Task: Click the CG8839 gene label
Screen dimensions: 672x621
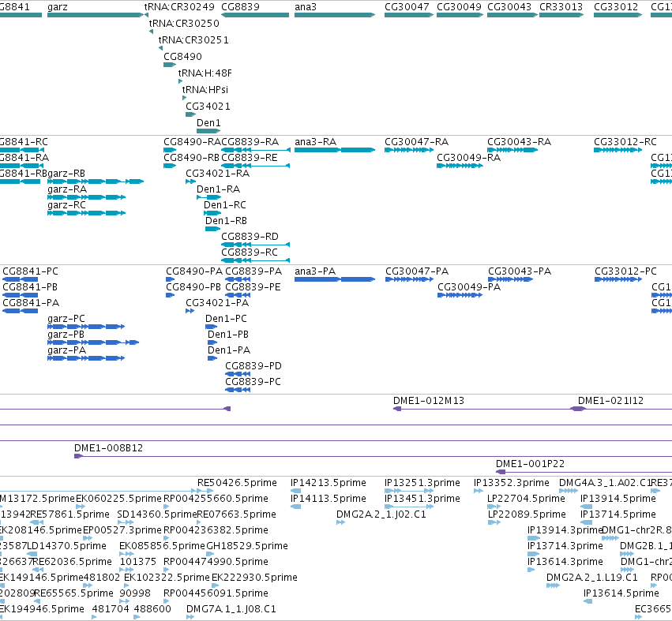Action: 240,7
